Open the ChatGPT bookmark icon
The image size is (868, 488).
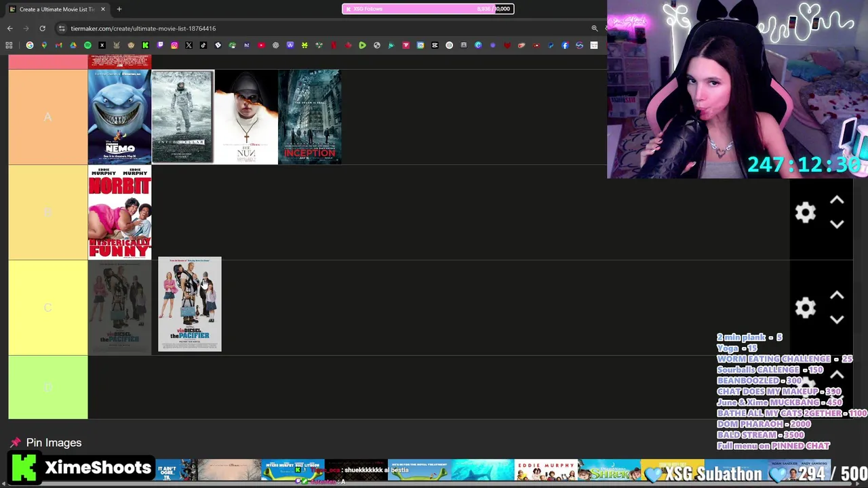tap(275, 45)
